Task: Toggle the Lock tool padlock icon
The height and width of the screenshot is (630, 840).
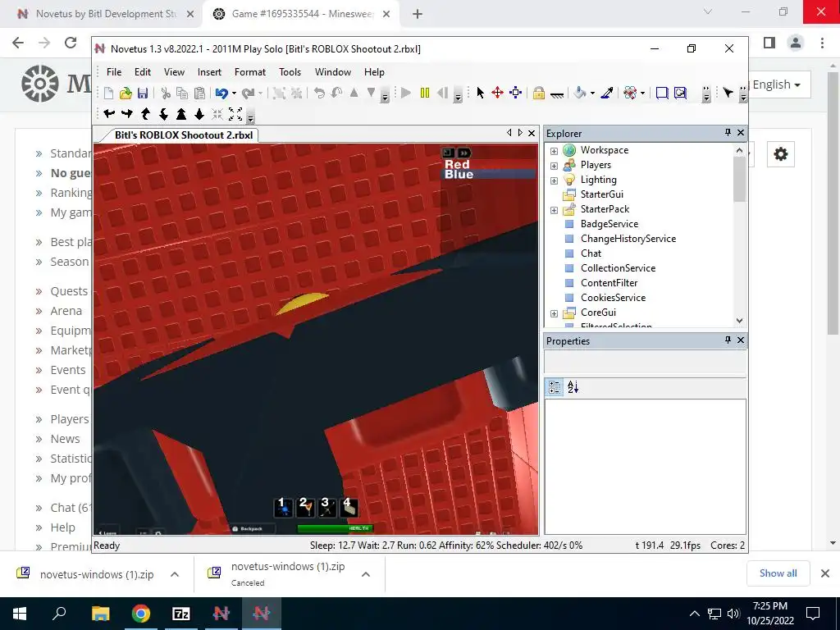Action: (538, 94)
